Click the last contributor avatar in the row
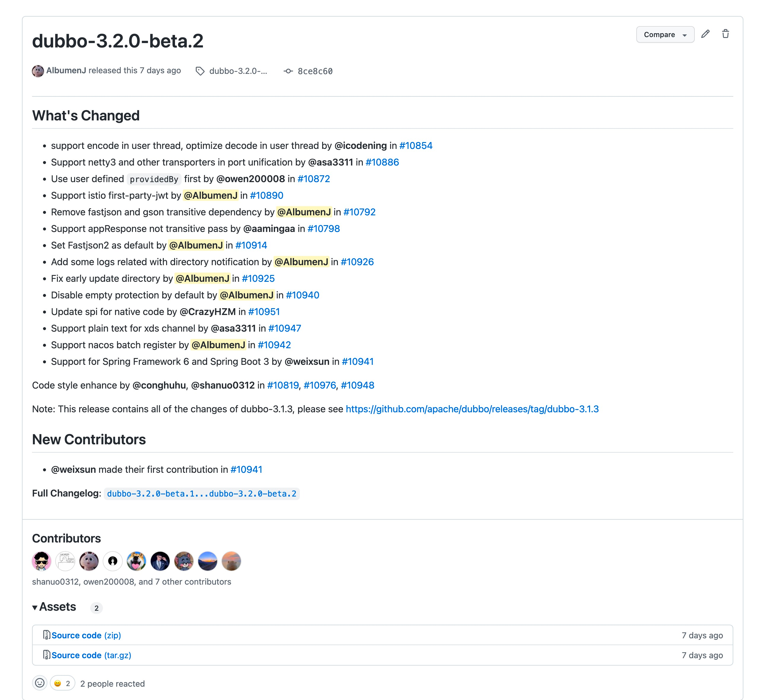The image size is (760, 700). tap(231, 561)
